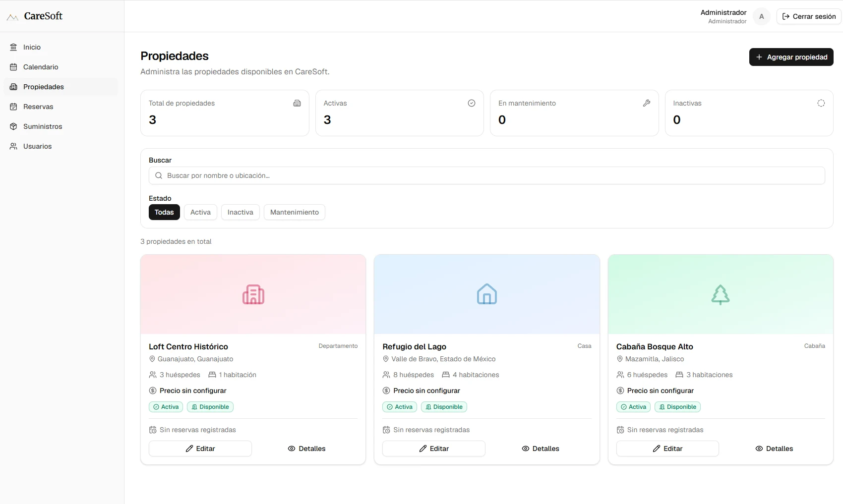Click the location pin next to Guanajuato, Guanajuato
The width and height of the screenshot is (843, 504).
tap(152, 359)
